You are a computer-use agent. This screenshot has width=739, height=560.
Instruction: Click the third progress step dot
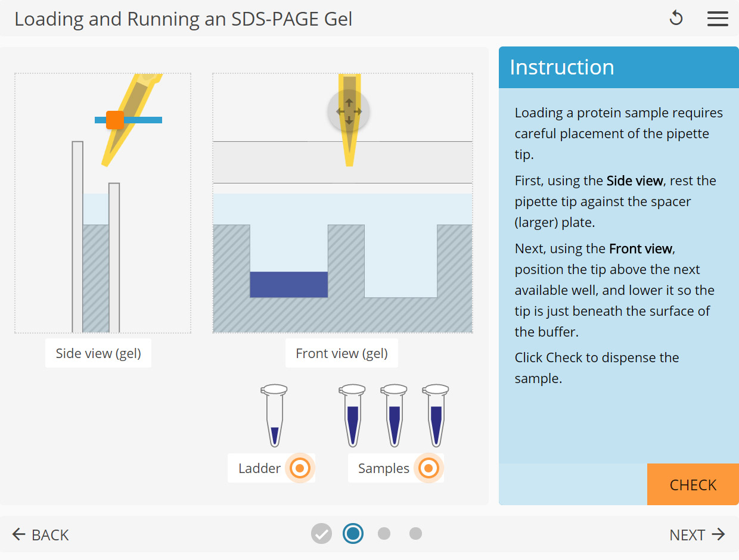pos(384,533)
